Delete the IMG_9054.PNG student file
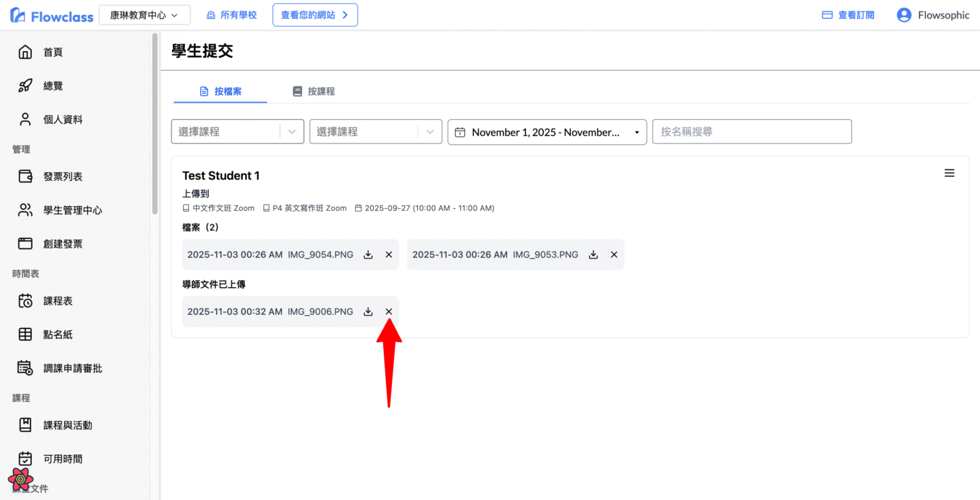Screen dimensions: 980x500 (389, 254)
